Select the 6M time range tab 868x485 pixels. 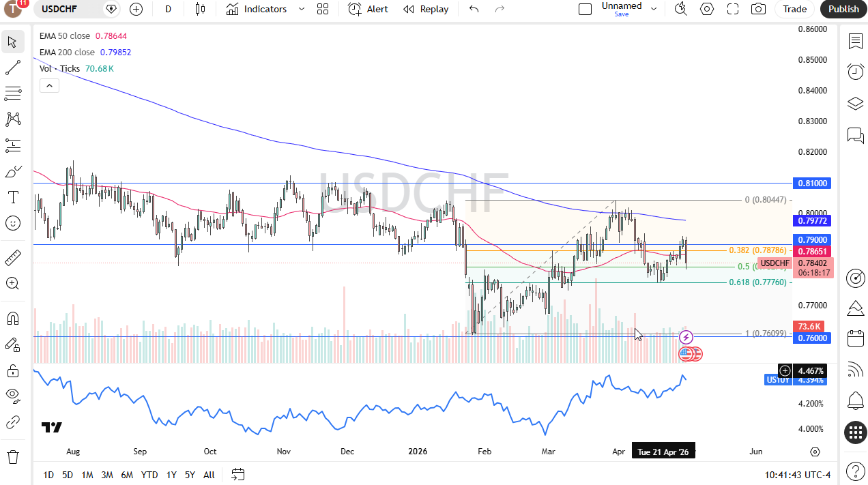(127, 475)
